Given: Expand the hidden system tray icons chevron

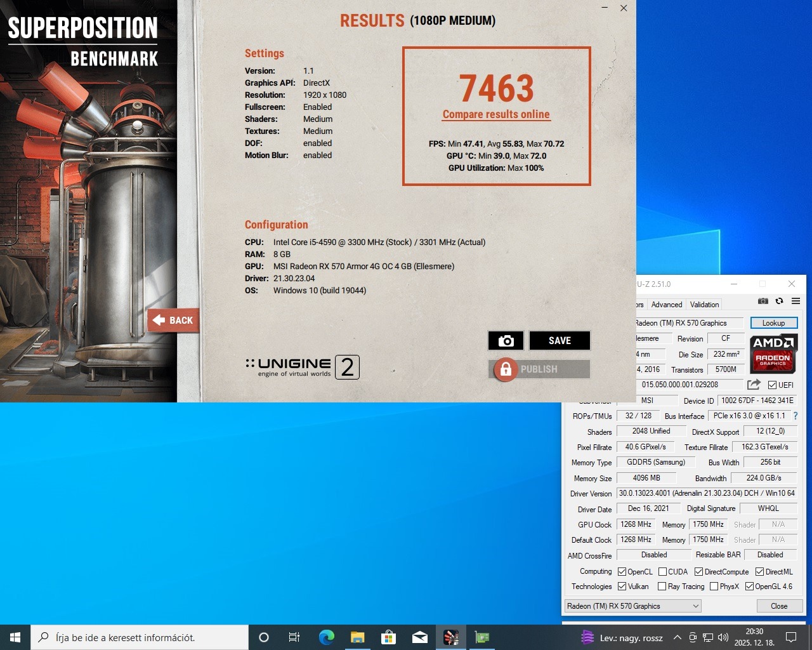Looking at the screenshot, I should [x=677, y=637].
